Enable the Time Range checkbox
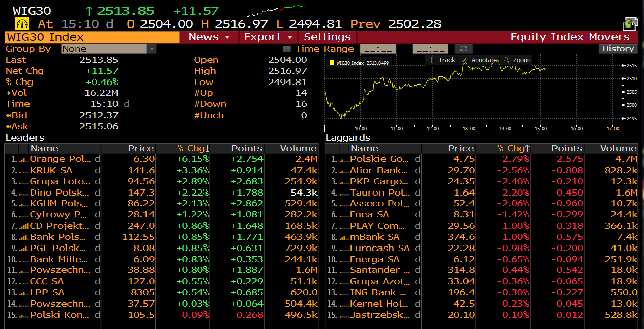The width and height of the screenshot is (644, 329). click(287, 49)
